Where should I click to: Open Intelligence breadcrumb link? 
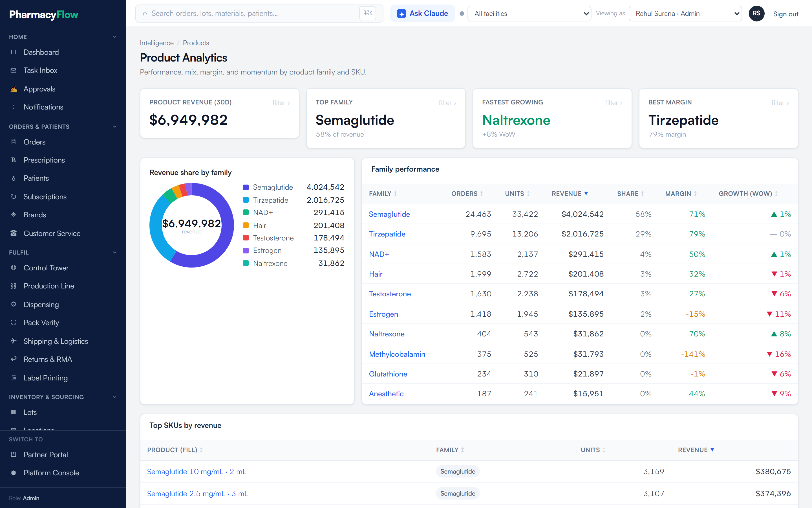(x=157, y=43)
